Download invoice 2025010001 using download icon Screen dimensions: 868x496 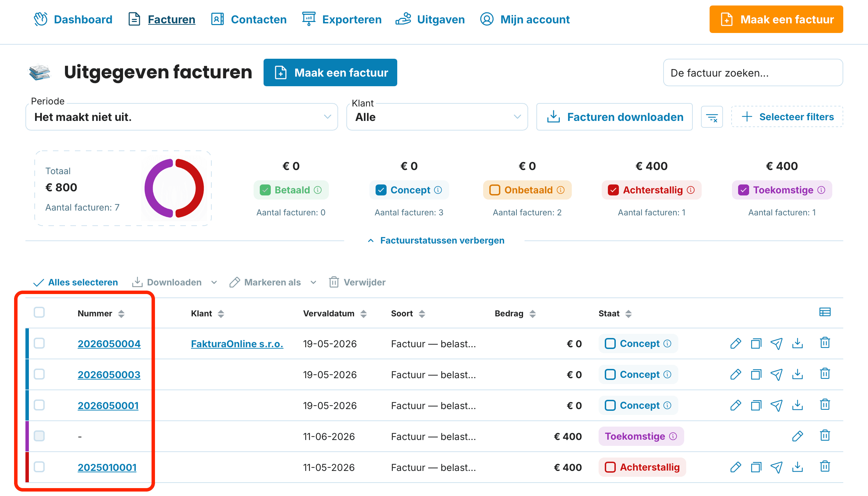pyautogui.click(x=797, y=467)
